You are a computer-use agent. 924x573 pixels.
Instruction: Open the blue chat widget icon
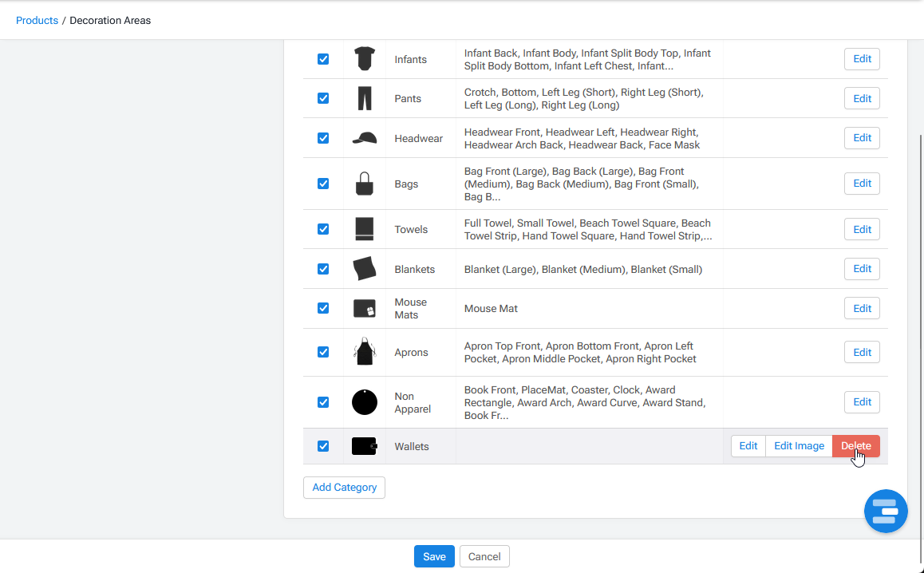pyautogui.click(x=886, y=511)
